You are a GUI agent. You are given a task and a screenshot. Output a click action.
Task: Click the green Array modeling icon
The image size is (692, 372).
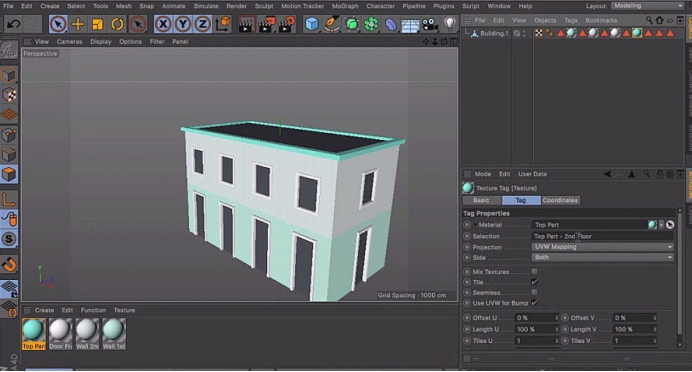(x=371, y=24)
